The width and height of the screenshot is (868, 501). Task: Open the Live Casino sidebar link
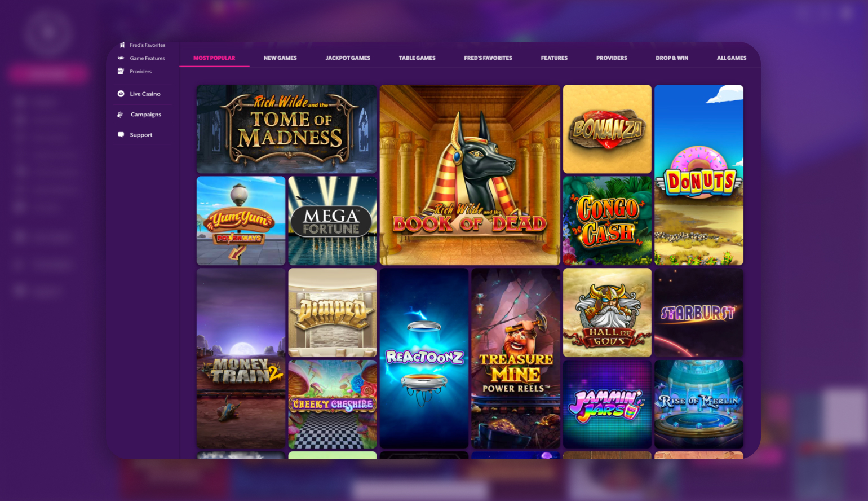[145, 94]
